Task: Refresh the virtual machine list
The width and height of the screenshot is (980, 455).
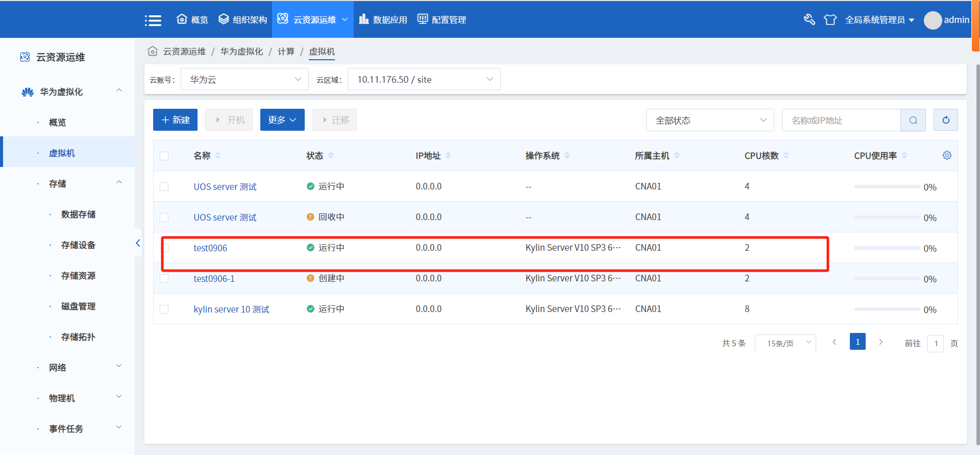Action: (x=946, y=120)
